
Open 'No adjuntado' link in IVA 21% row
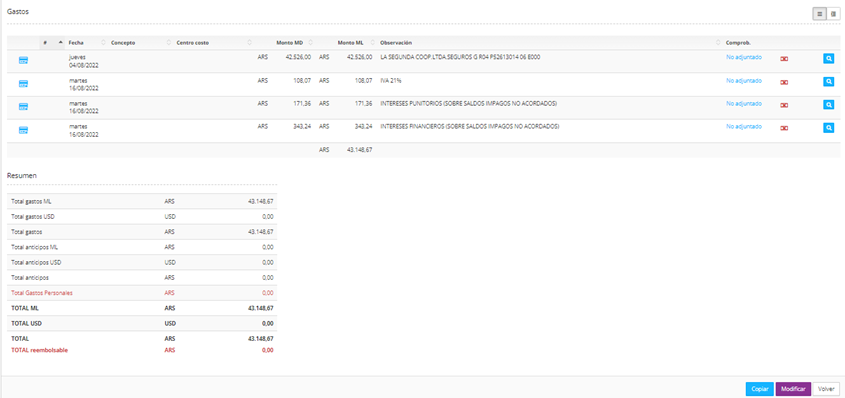pos(744,80)
